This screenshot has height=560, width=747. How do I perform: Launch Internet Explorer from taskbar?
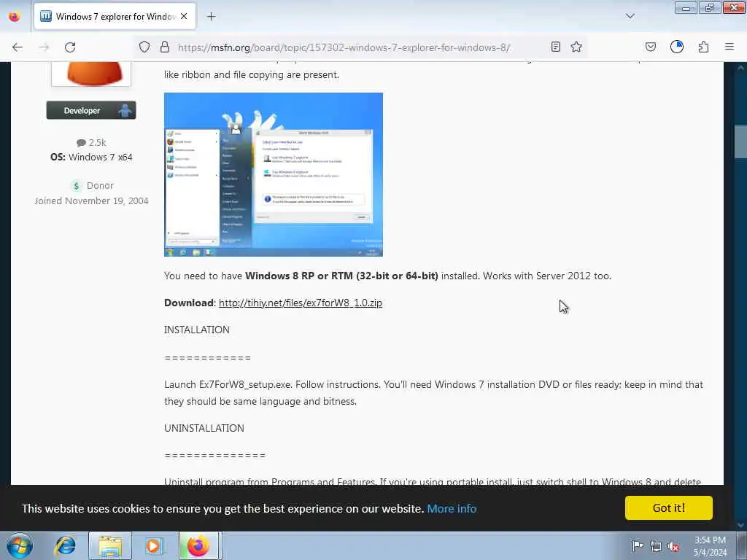(65, 545)
